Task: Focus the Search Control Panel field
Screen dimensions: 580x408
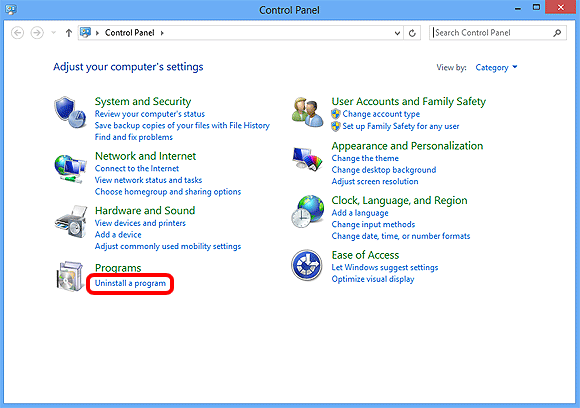Action: pos(498,33)
